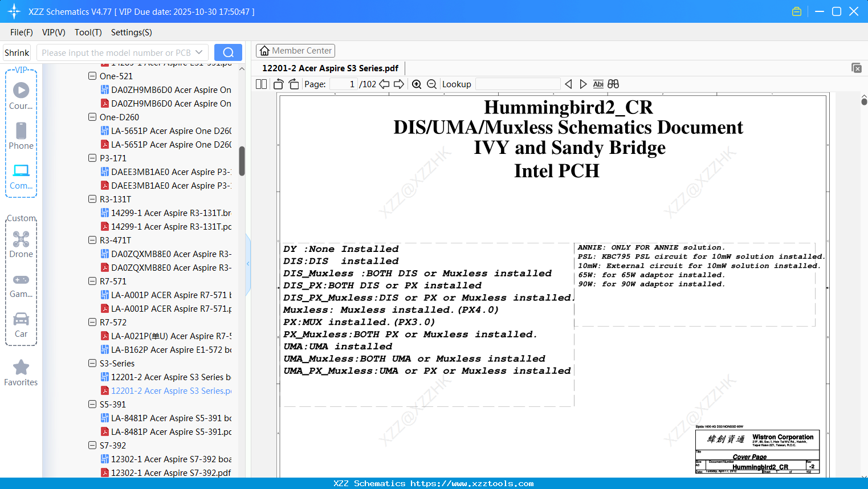
Task: Open the LA-A021P Acer Aspire R7 file
Action: coord(166,336)
